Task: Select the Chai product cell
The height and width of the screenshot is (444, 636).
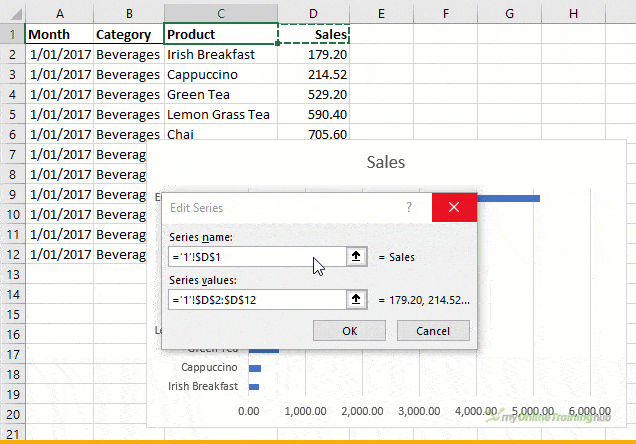Action: click(221, 133)
